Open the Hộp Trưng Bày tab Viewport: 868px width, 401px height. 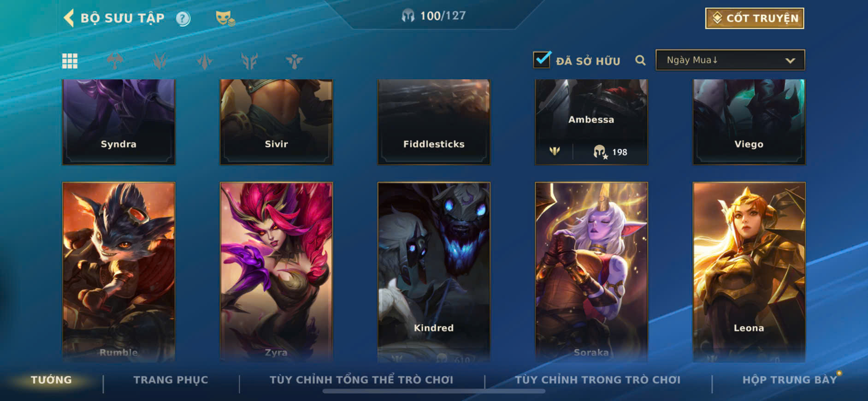[789, 380]
